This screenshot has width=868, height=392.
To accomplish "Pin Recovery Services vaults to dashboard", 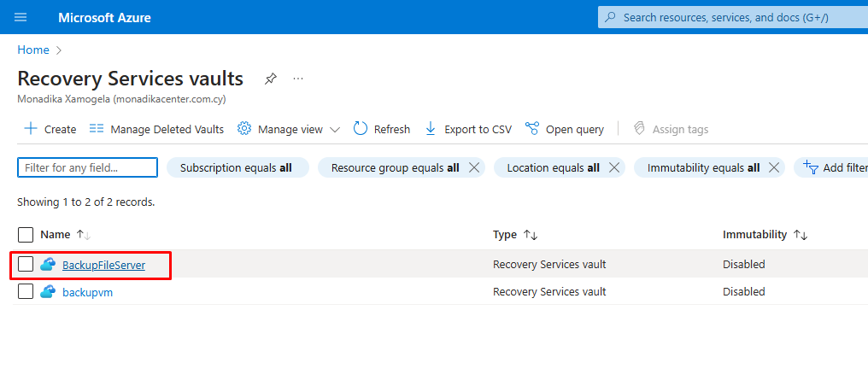I will pos(270,79).
